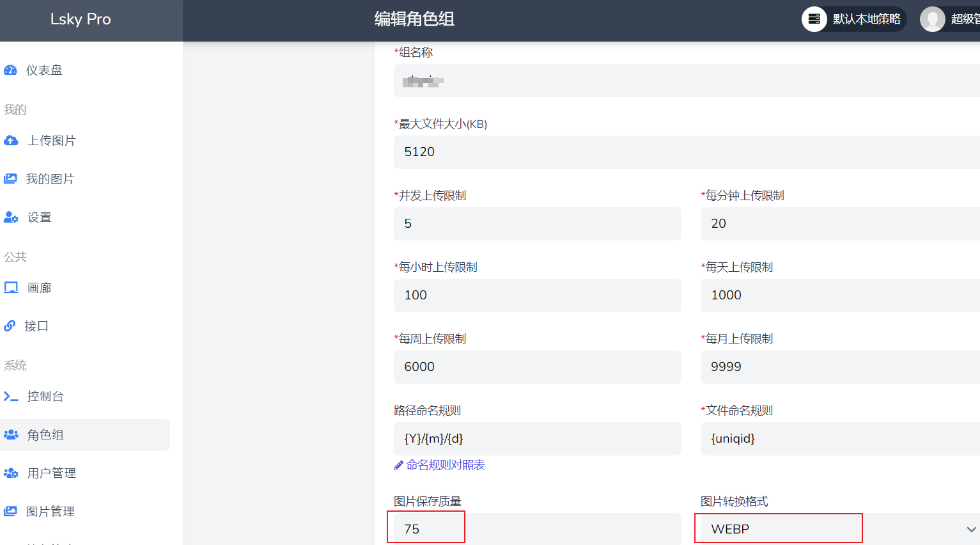This screenshot has height=545, width=980.
Task: Click the role groups people icon
Action: click(11, 435)
